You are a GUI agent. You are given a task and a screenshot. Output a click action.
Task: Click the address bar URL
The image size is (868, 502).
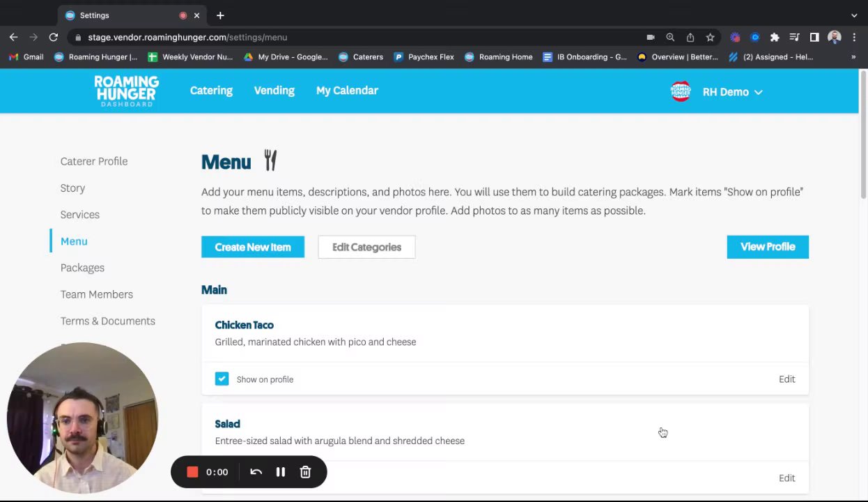pos(187,37)
